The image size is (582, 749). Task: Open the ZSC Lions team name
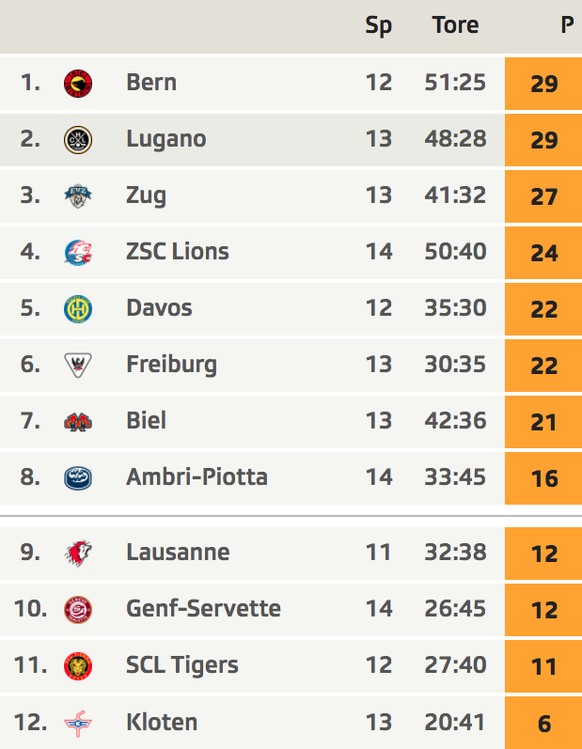point(177,251)
